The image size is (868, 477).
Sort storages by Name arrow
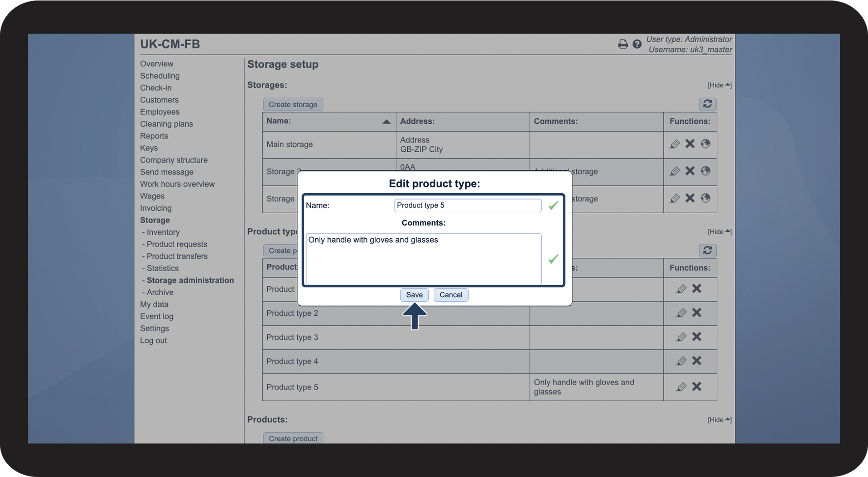pyautogui.click(x=387, y=122)
